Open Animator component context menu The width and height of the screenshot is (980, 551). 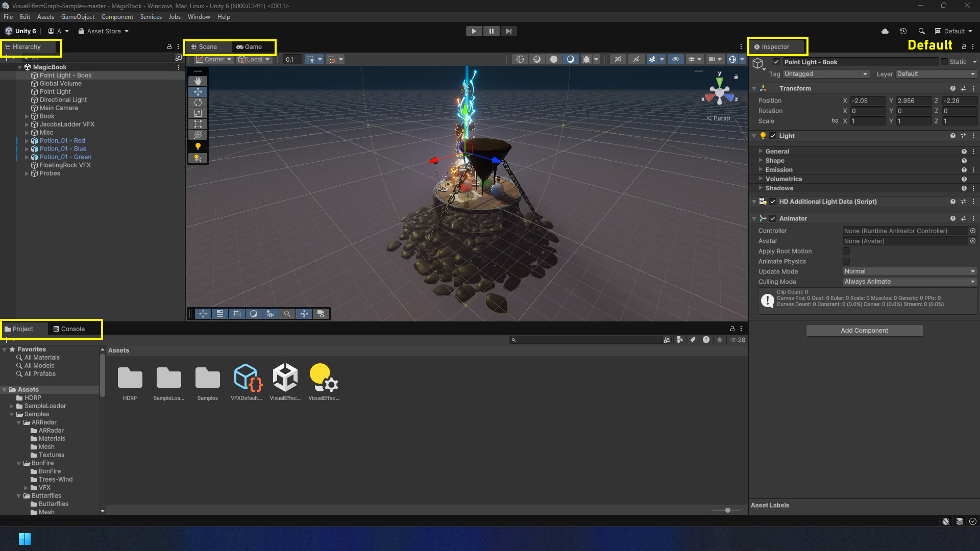click(x=973, y=218)
